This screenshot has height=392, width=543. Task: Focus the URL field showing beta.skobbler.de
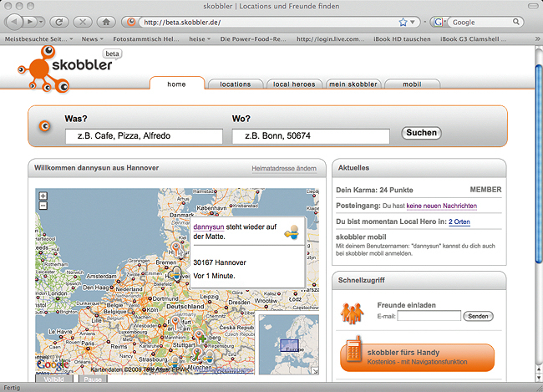pos(266,23)
